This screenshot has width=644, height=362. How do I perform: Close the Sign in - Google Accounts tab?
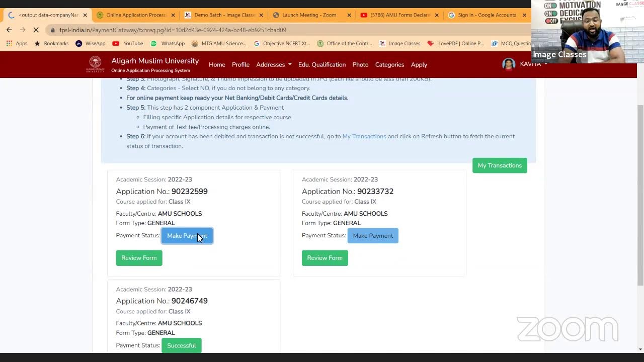[524, 15]
